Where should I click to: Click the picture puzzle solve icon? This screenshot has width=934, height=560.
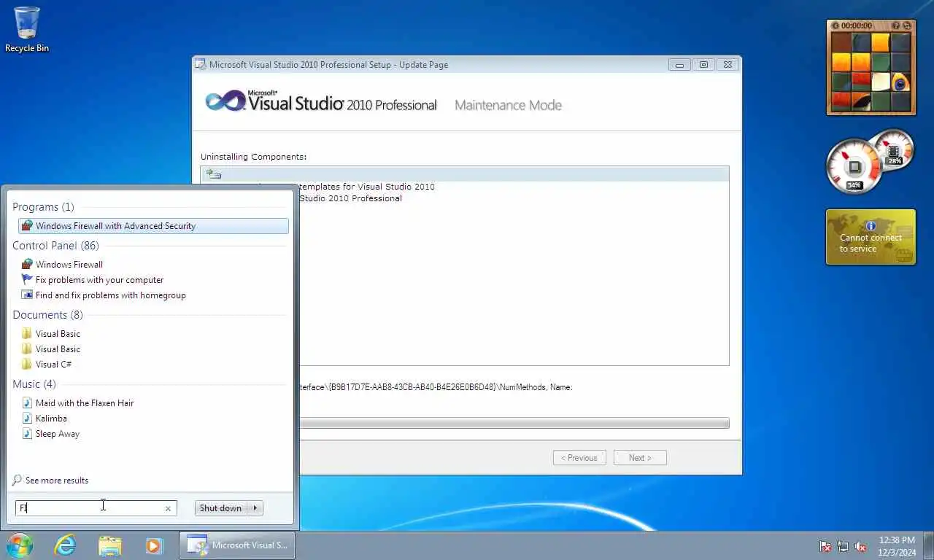pyautogui.click(x=907, y=26)
